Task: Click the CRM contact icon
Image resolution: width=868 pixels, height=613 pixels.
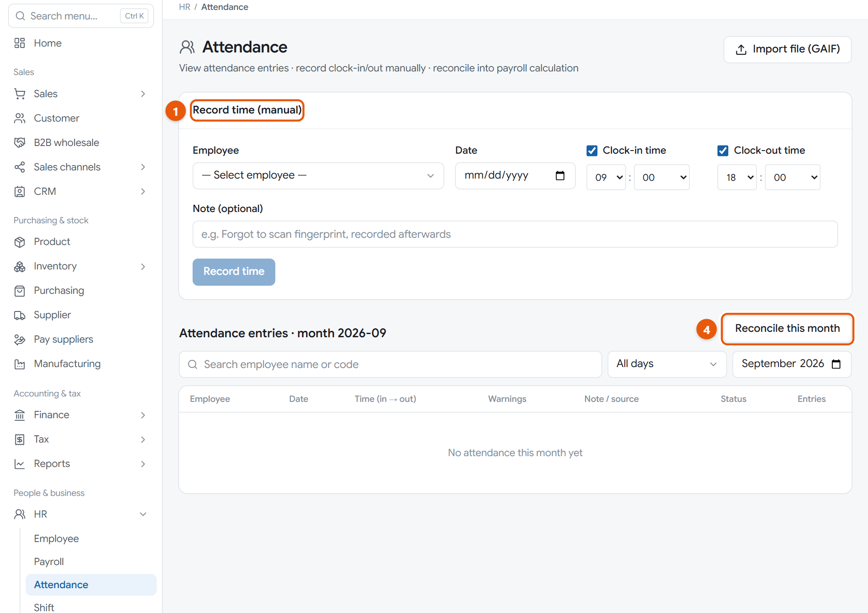Action: 19,191
